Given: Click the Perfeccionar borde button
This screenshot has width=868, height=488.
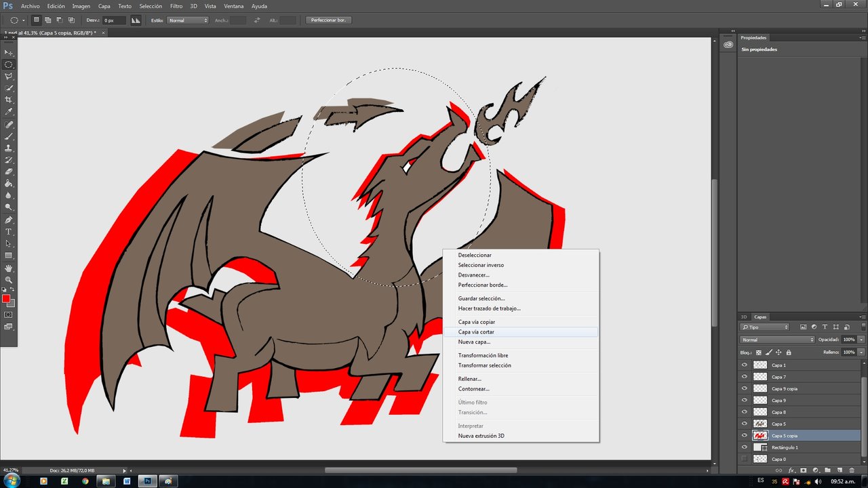Looking at the screenshot, I should coord(328,20).
